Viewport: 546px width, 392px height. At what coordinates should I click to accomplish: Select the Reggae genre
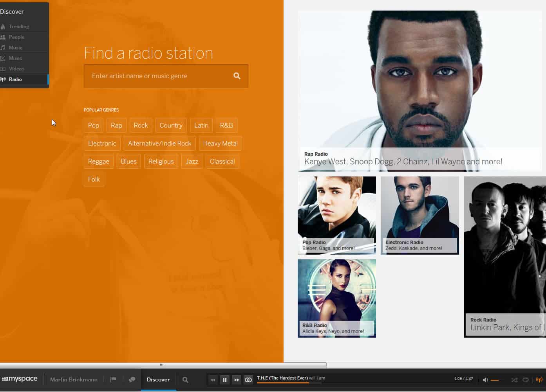[99, 161]
